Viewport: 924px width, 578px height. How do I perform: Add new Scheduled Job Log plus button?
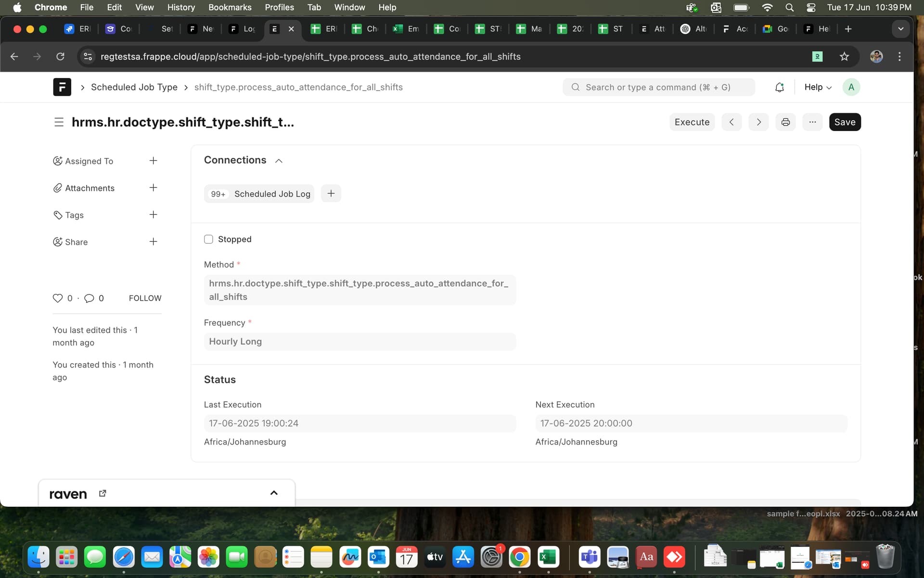[x=331, y=194]
